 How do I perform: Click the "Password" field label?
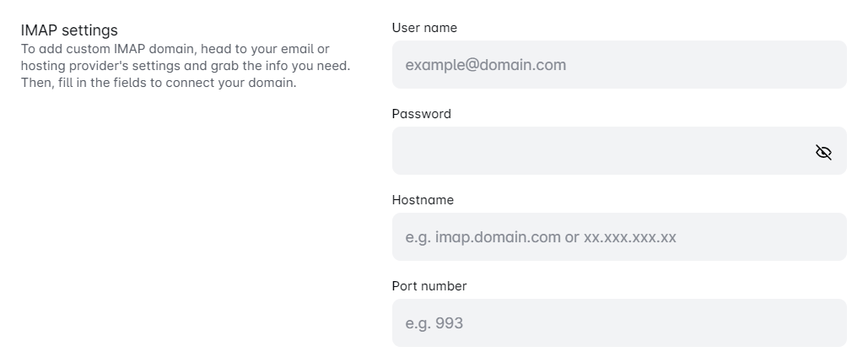click(421, 114)
